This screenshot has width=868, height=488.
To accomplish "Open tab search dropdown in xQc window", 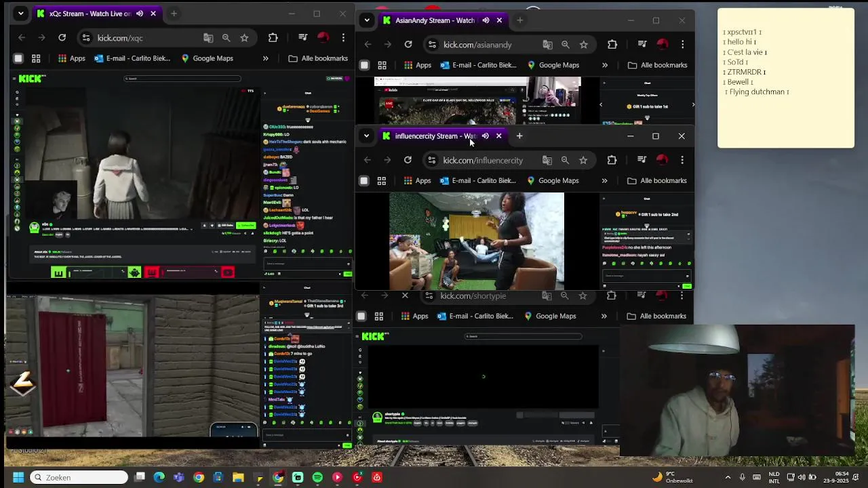I will pyautogui.click(x=21, y=14).
